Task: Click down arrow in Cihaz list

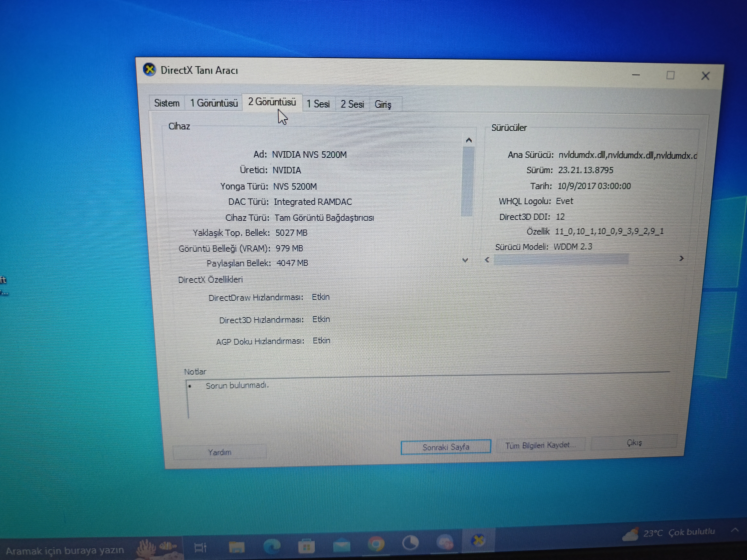Action: tap(465, 260)
